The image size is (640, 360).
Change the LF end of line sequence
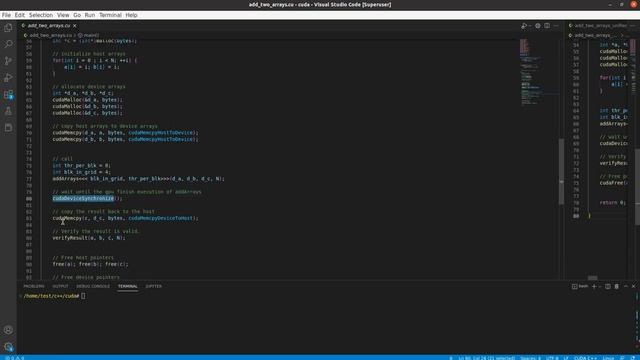566,358
